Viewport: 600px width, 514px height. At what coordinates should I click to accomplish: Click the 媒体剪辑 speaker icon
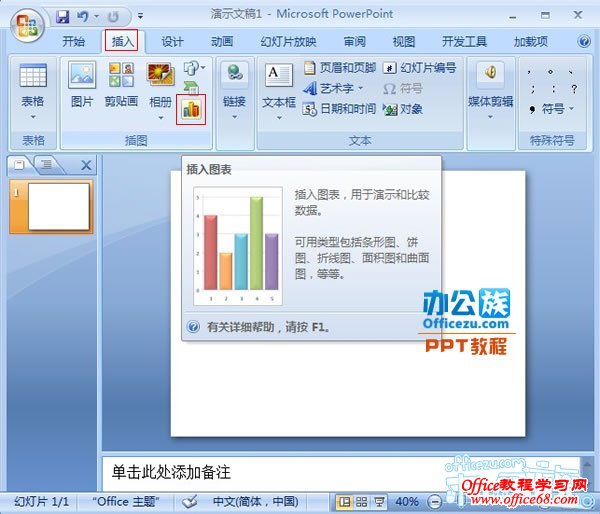pyautogui.click(x=491, y=73)
